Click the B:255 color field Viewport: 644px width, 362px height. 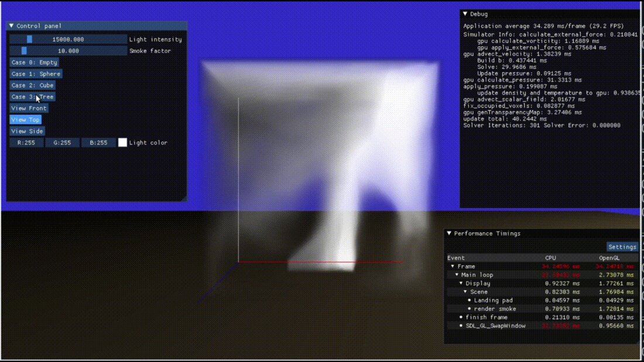(x=98, y=143)
